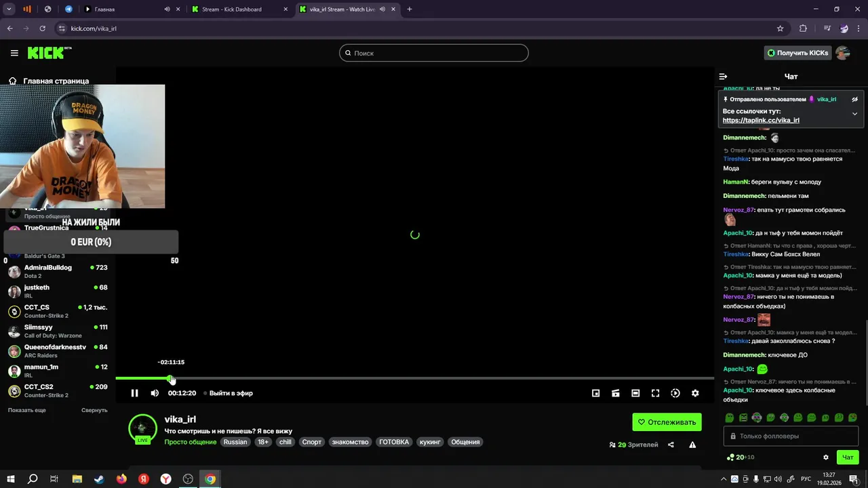Open the mamun_1m channel

[x=58, y=371]
